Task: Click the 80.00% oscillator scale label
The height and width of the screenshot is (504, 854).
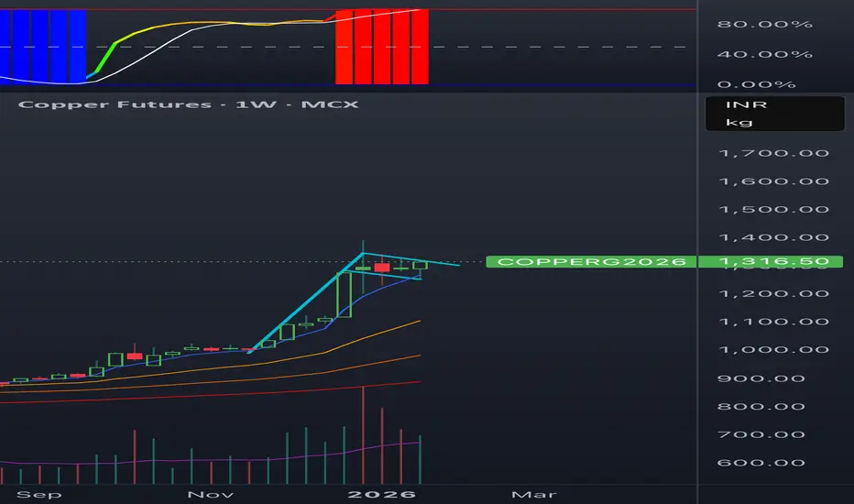Action: point(765,24)
